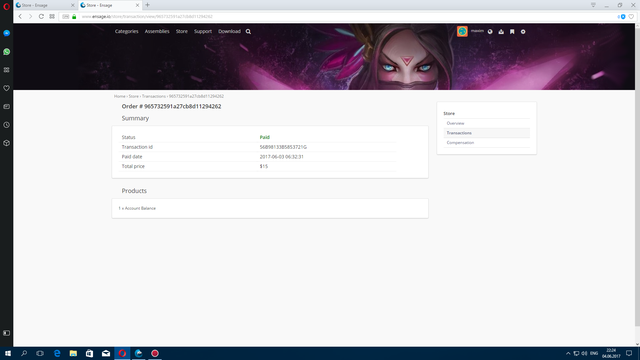Open the ad blocker shield badge
640x360 pixels.
pos(622,16)
